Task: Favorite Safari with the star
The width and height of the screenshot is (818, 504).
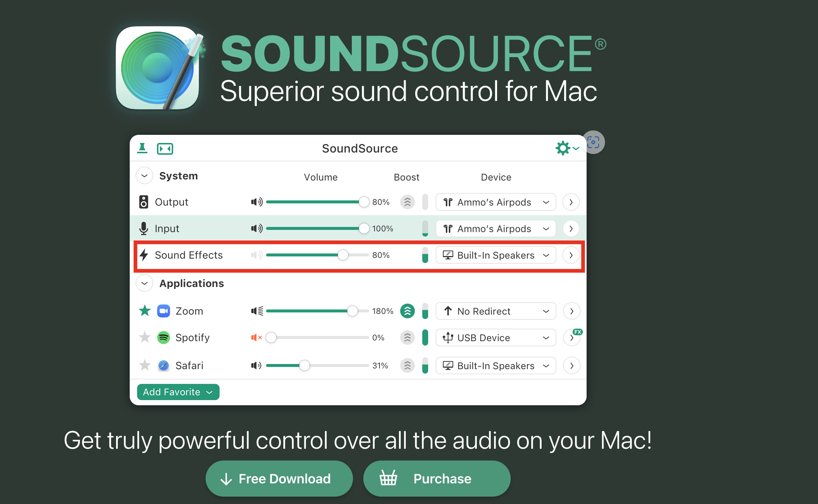Action: [x=145, y=365]
